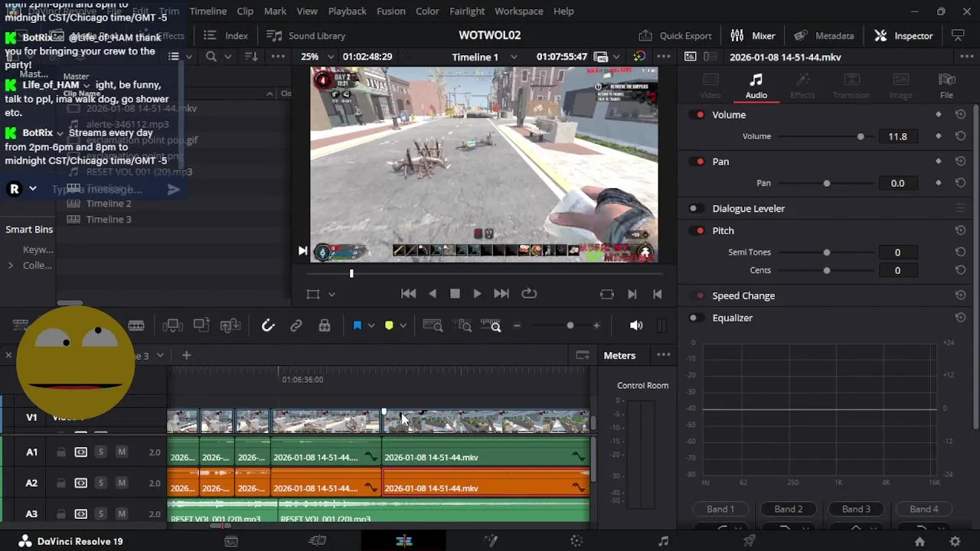Select EQ Band 3
This screenshot has width=980, height=551.
856,509
